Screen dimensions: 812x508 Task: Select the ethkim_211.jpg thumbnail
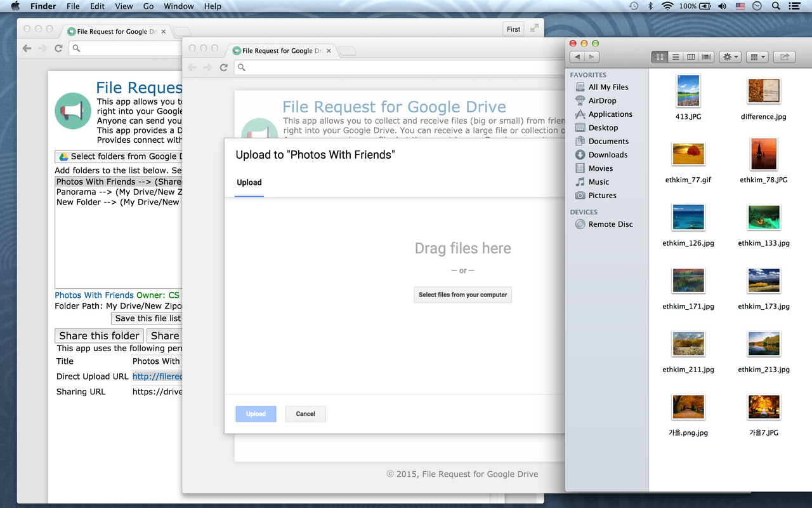click(x=688, y=344)
